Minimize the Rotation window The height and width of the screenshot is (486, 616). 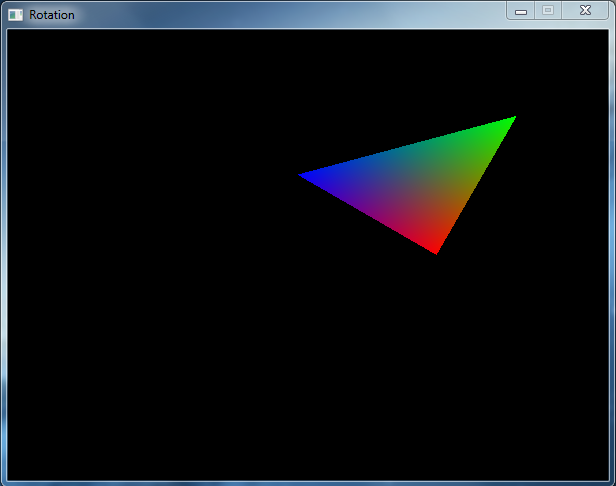pos(521,10)
